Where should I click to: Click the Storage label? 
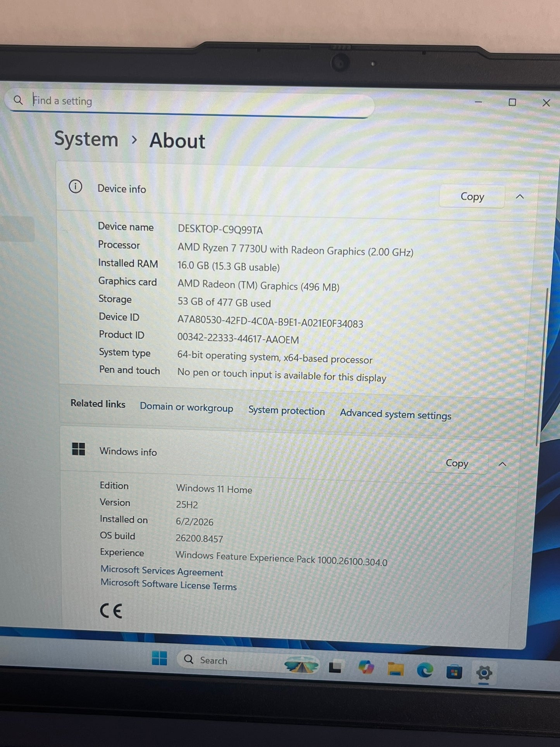coord(115,299)
